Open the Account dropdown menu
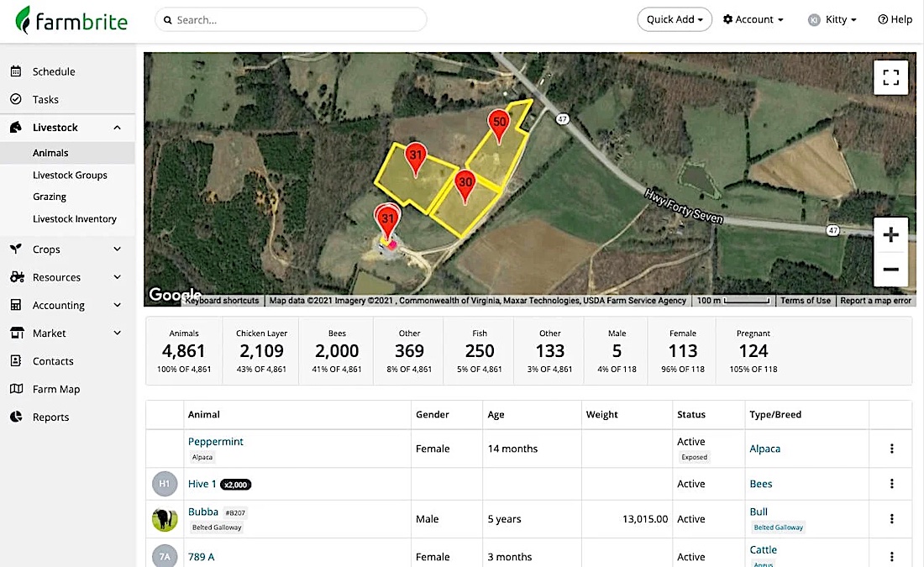This screenshot has height=567, width=924. click(753, 19)
